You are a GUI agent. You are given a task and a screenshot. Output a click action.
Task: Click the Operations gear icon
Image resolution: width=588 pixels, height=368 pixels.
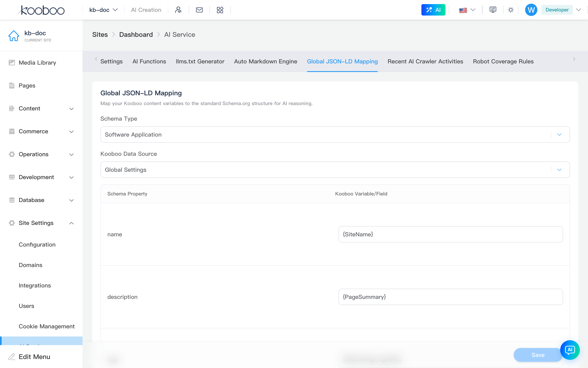pos(12,154)
